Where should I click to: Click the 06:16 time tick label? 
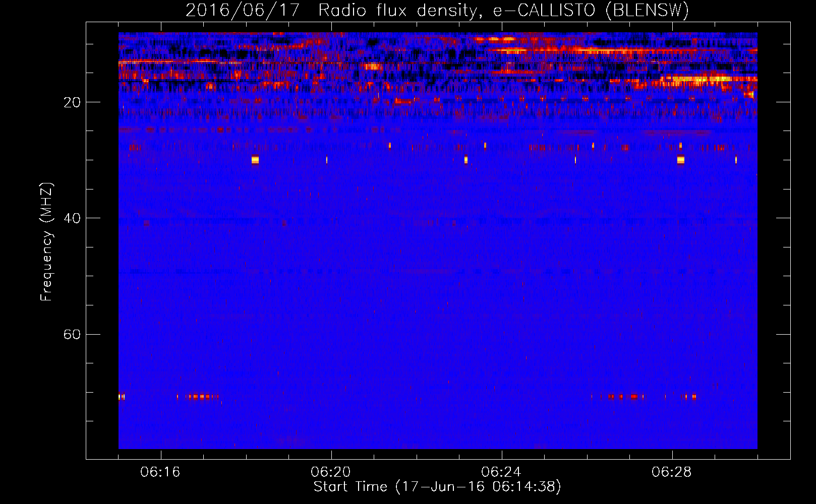(160, 472)
